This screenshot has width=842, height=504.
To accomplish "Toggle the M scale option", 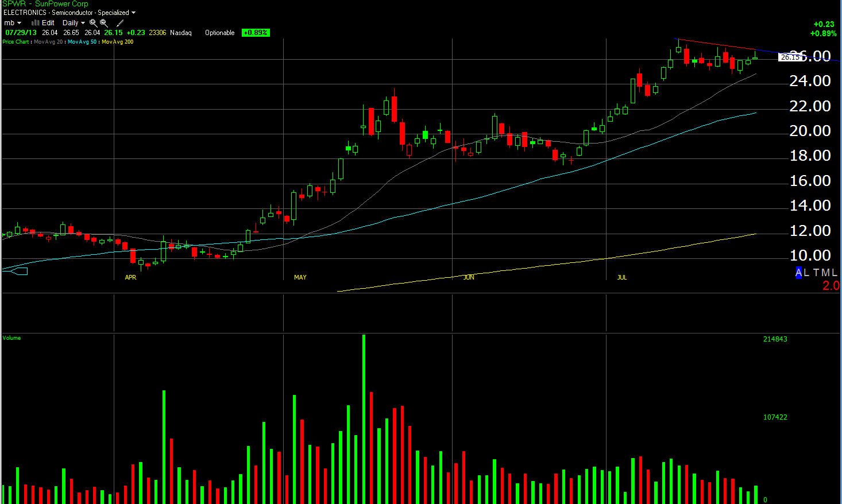I will (x=825, y=273).
